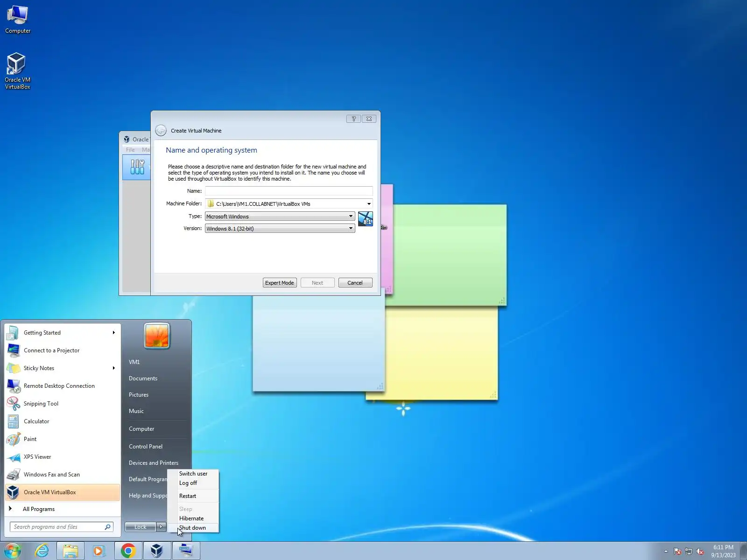Select Restart from the power menu
Image resolution: width=747 pixels, height=560 pixels.
coord(193,496)
